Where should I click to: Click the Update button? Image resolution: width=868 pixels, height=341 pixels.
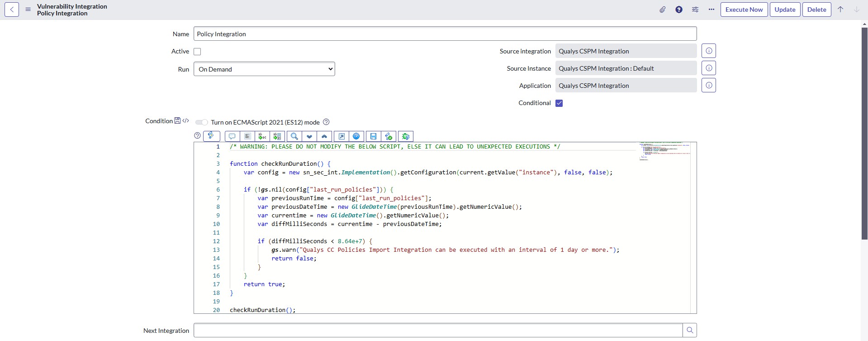pos(785,10)
